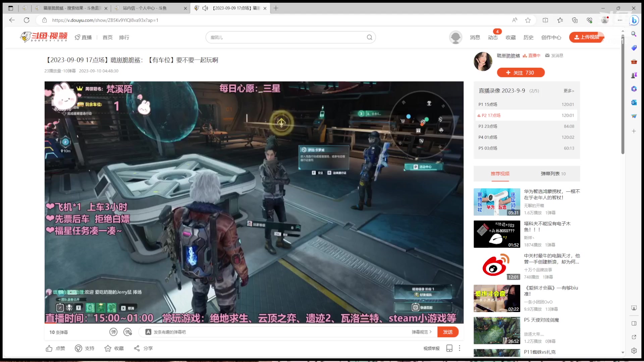Toggle the 弹 danmaku display switch
The image size is (644, 362).
113,332
